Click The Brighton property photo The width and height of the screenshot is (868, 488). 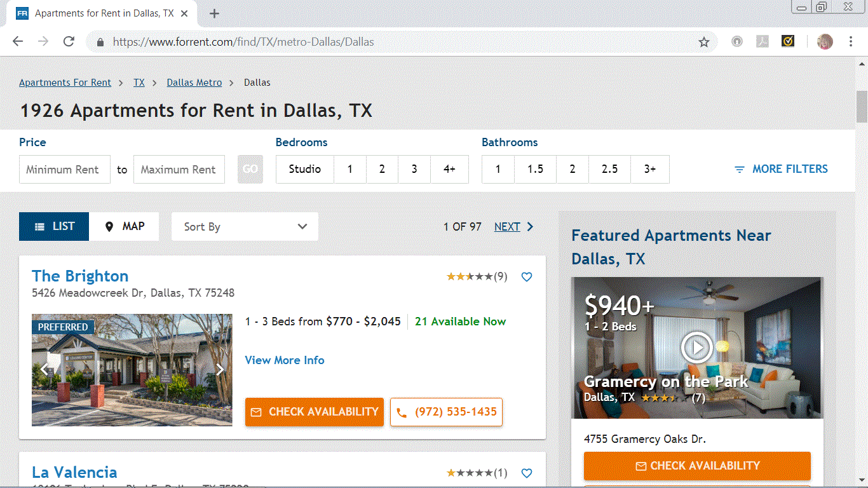(x=132, y=370)
